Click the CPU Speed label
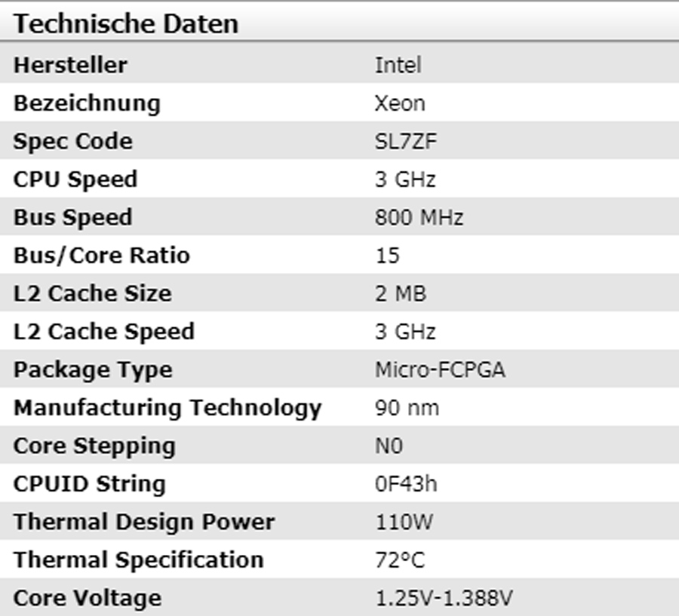 75,179
